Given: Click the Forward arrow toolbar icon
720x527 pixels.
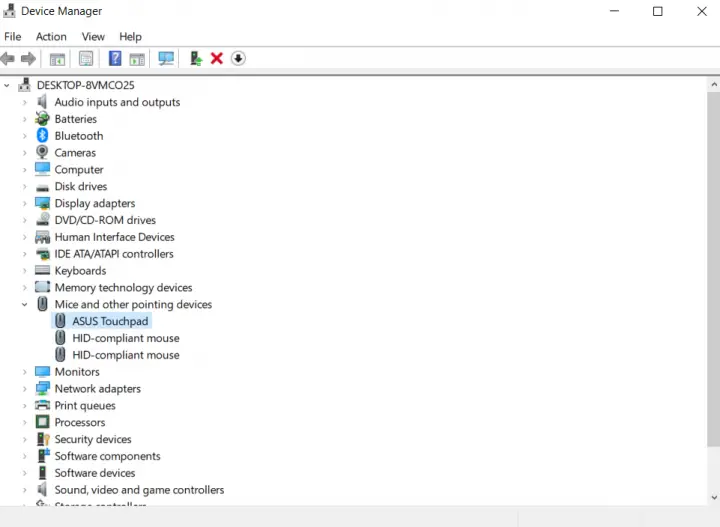Looking at the screenshot, I should [28, 59].
